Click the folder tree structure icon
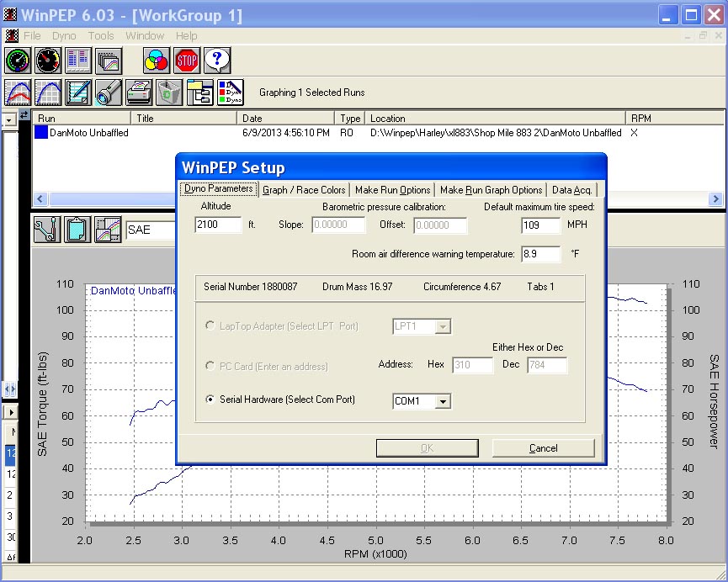The image size is (728, 582). 199,92
